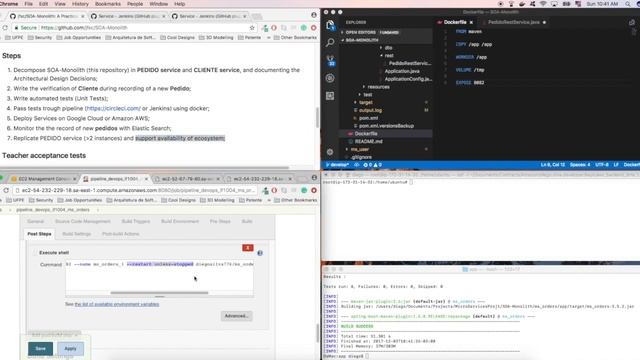Delete the Execute shell step with red X
640x360 pixels.
pyautogui.click(x=248, y=248)
